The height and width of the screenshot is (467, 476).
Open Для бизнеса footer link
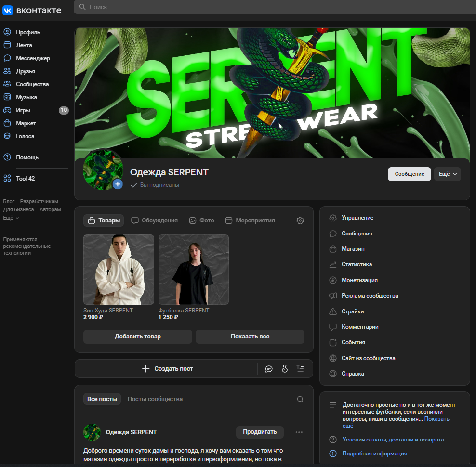[18, 210]
